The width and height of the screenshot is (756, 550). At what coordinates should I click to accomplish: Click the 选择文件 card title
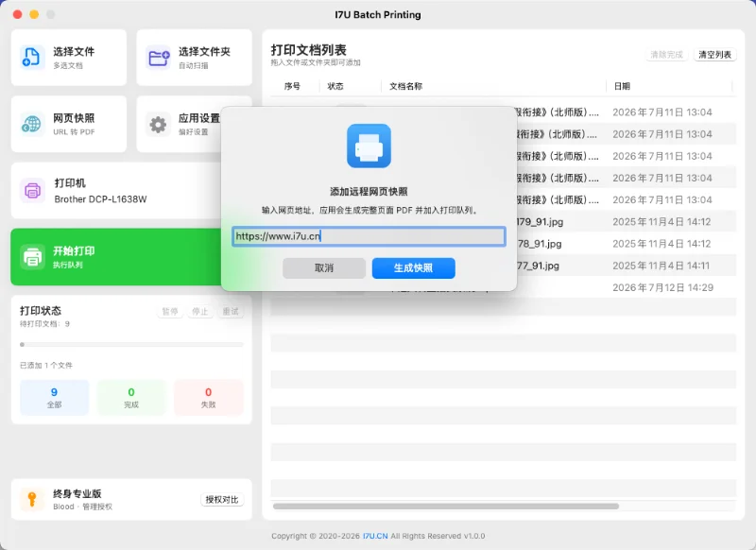[x=74, y=52]
